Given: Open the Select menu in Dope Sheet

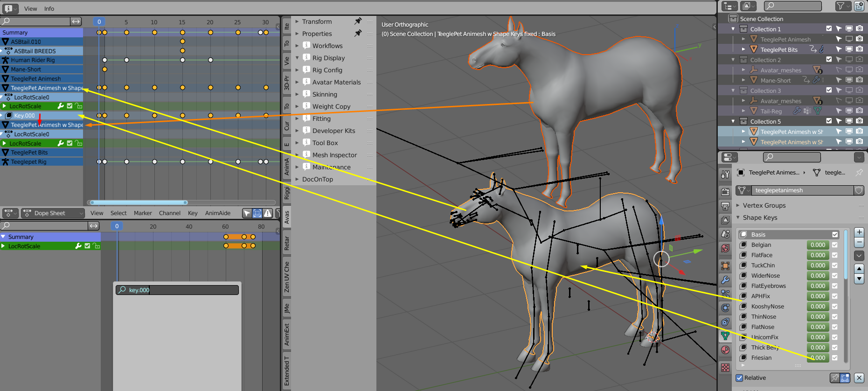Looking at the screenshot, I should (118, 213).
